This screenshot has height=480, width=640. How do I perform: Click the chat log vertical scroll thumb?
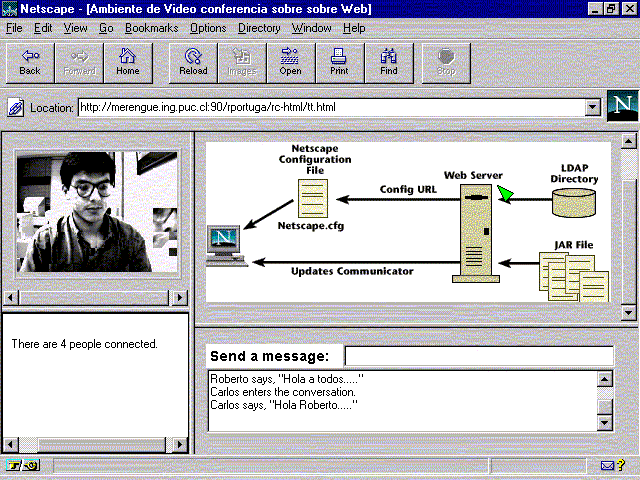tap(604, 406)
